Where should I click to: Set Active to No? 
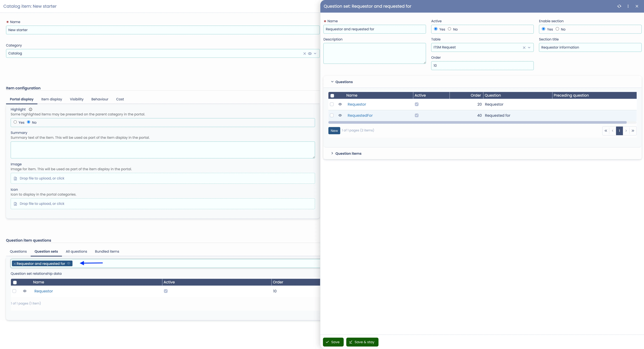point(450,29)
